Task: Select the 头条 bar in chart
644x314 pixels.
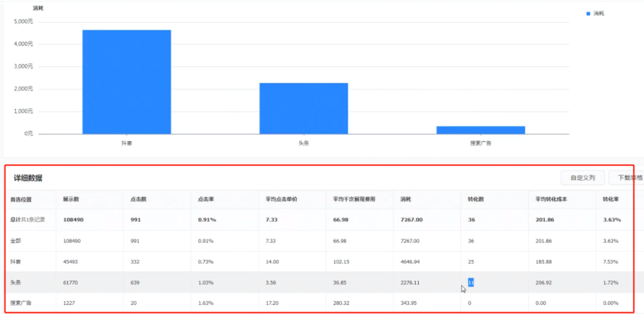Action: point(304,108)
